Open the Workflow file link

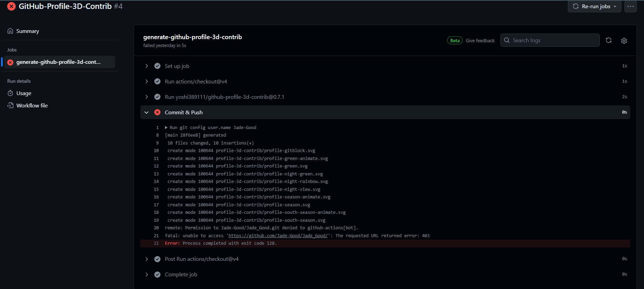tap(32, 105)
